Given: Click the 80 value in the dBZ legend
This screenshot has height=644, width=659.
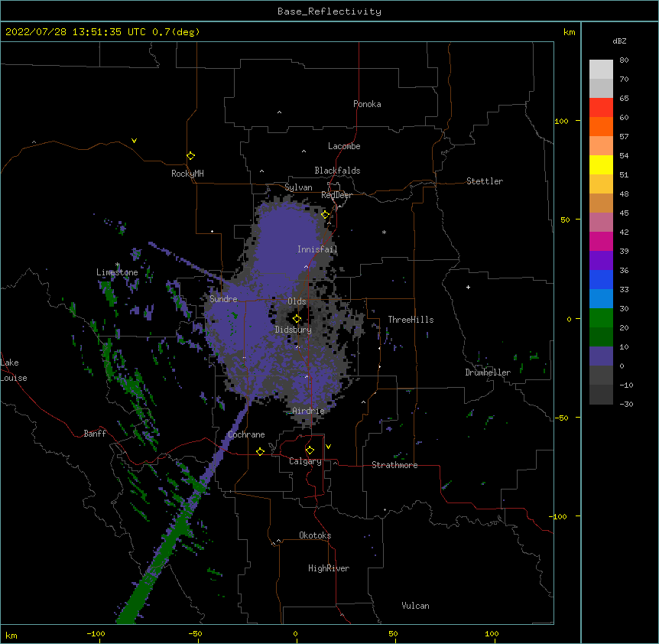Looking at the screenshot, I should tap(624, 60).
